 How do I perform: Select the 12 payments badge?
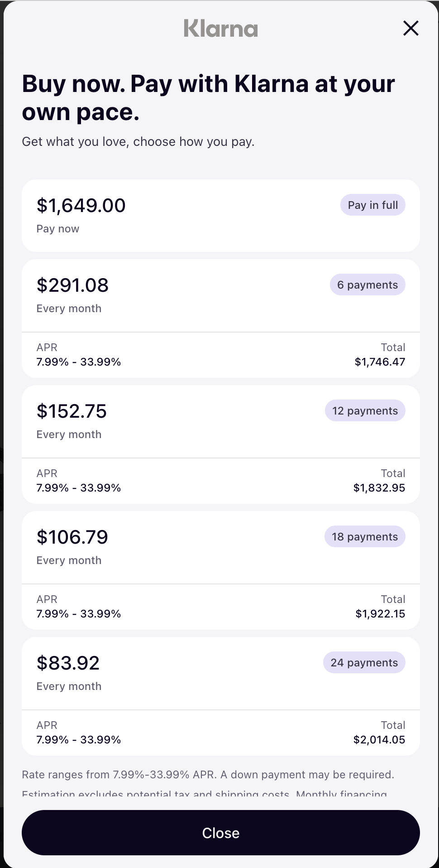(x=365, y=411)
